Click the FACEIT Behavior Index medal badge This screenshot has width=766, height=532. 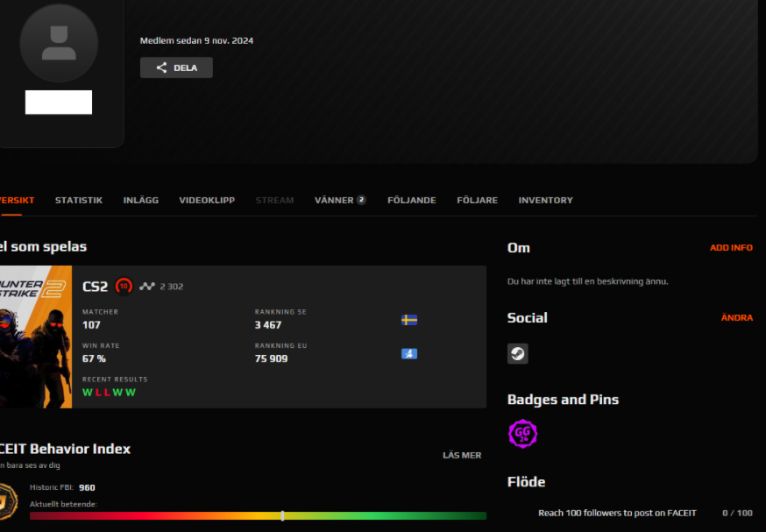click(8, 501)
